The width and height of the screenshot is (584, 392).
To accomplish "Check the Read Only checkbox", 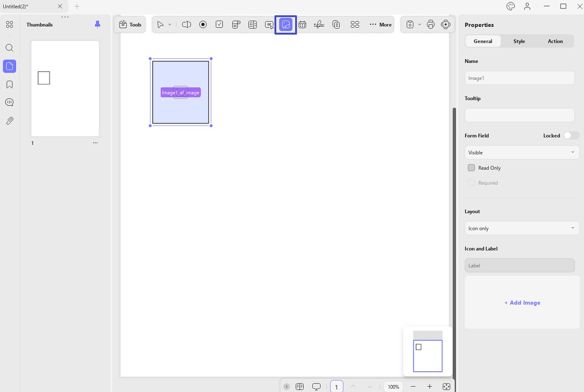I will [x=471, y=168].
